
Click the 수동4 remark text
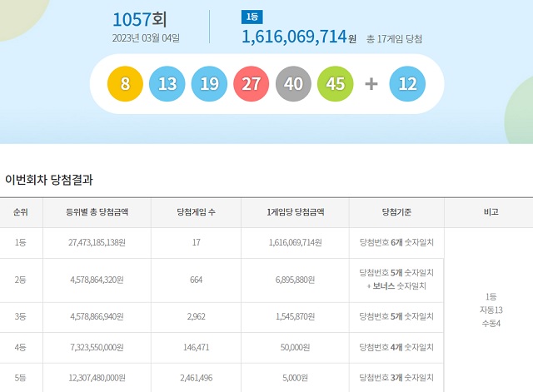click(x=491, y=324)
